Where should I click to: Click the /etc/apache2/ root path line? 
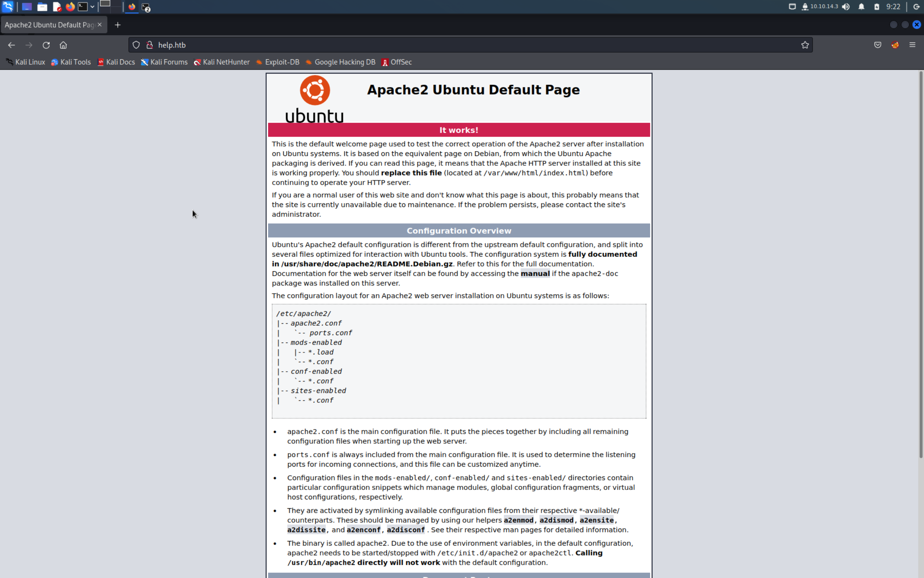(x=303, y=314)
